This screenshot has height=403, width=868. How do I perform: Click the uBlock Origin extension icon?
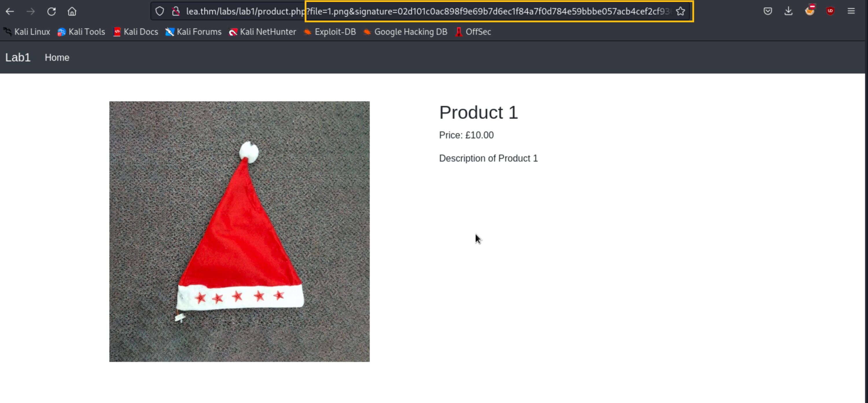pyautogui.click(x=830, y=12)
